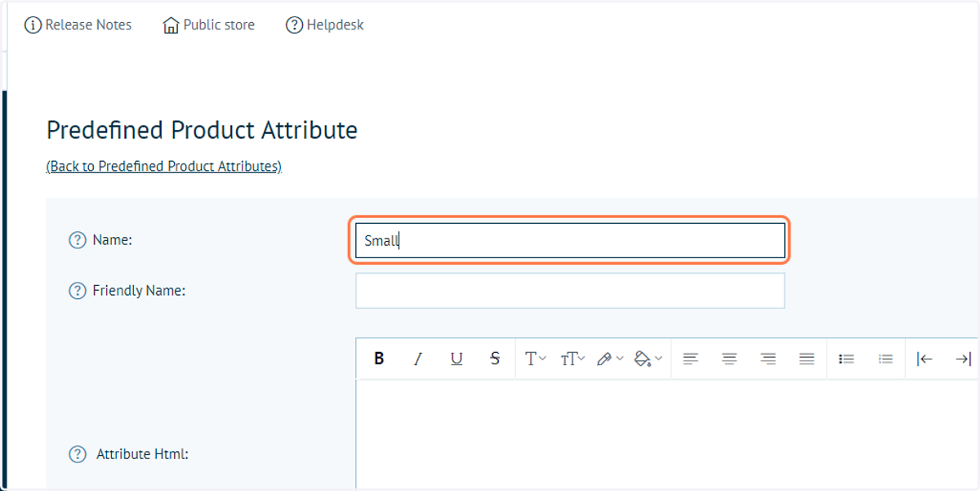Toggle Italic formatting in editor toolbar

coord(417,359)
